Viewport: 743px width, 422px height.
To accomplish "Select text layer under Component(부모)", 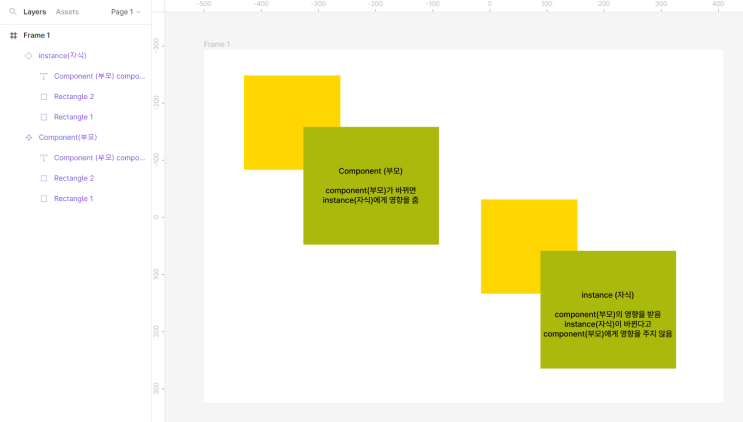I will click(100, 158).
